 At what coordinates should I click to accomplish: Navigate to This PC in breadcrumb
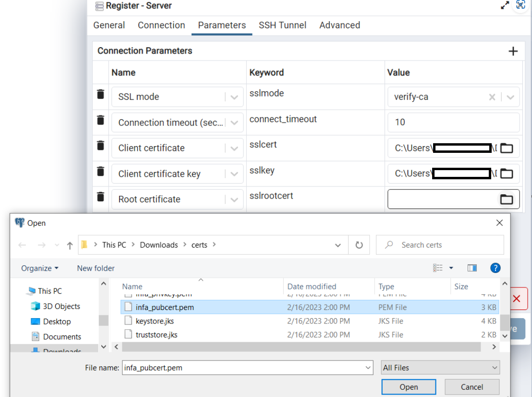pyautogui.click(x=114, y=245)
